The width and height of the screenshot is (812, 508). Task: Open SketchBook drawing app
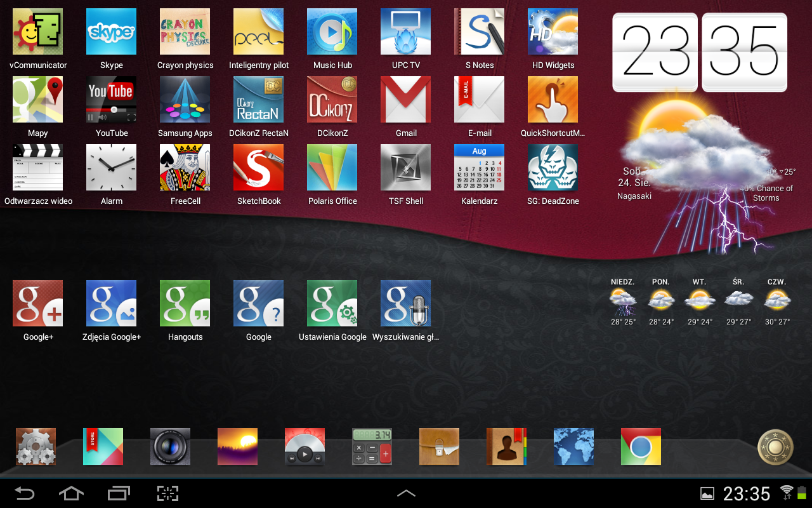click(259, 168)
